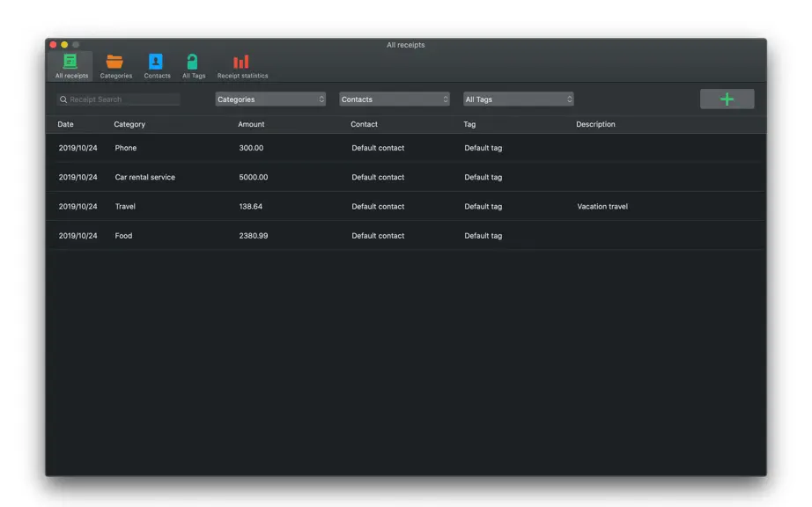Select the Travel category cell
The width and height of the screenshot is (812, 507).
pos(125,207)
